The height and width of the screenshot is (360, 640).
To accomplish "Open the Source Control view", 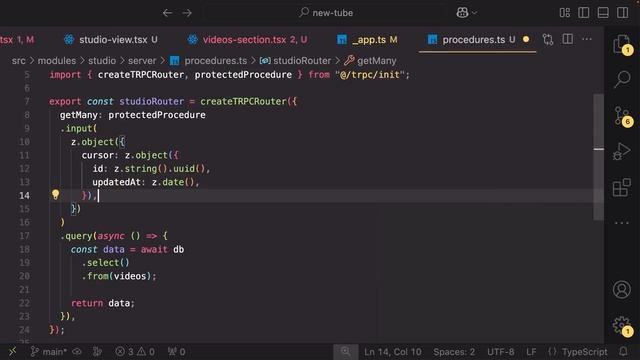I will tap(622, 116).
